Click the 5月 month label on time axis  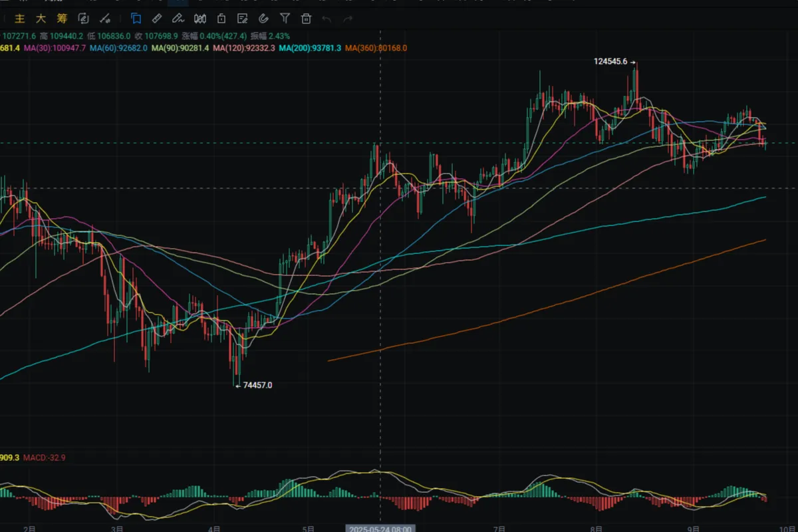pos(307,529)
